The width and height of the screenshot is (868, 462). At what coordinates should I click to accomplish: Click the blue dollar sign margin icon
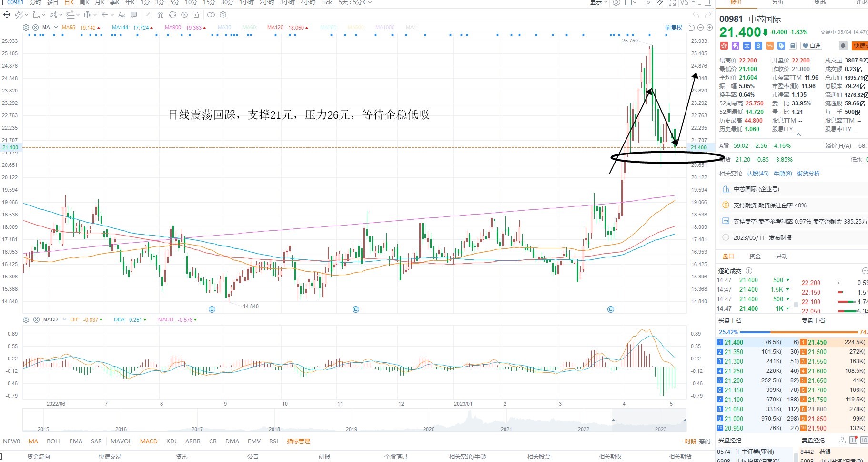coord(758,46)
